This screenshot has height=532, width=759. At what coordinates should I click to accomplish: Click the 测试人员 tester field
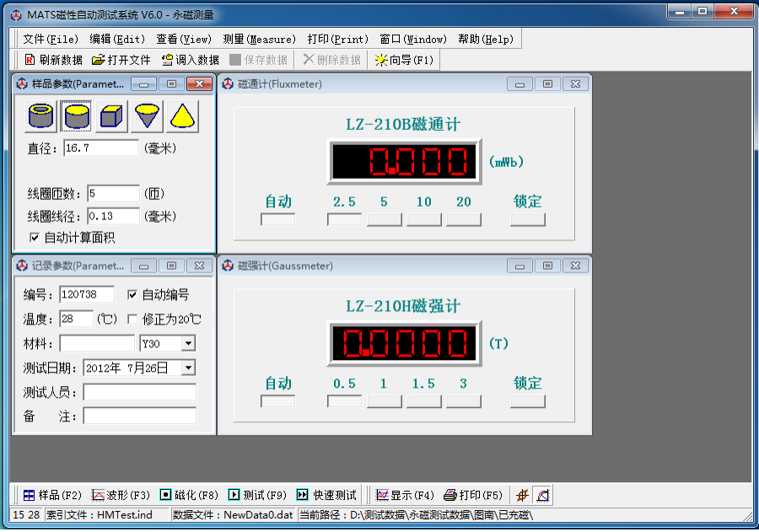click(140, 392)
